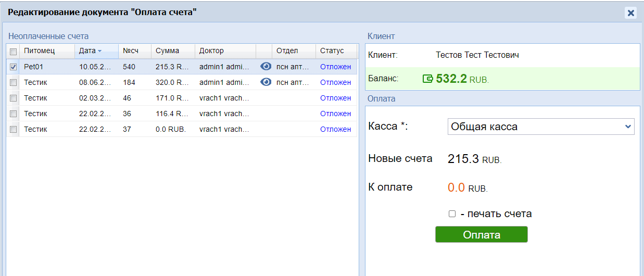Click the Дата column sort arrow
The height and width of the screenshot is (276, 644).
click(99, 51)
